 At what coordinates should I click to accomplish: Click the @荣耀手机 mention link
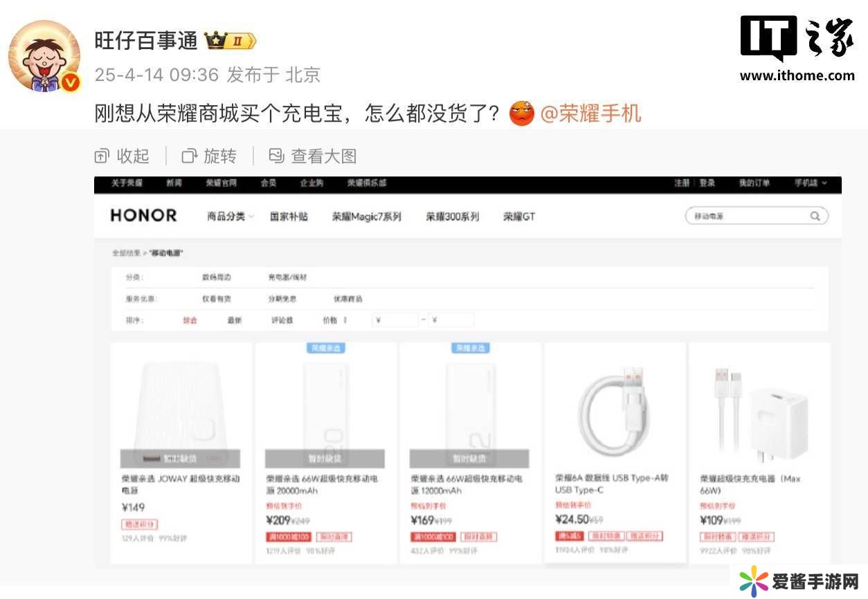coord(590,113)
